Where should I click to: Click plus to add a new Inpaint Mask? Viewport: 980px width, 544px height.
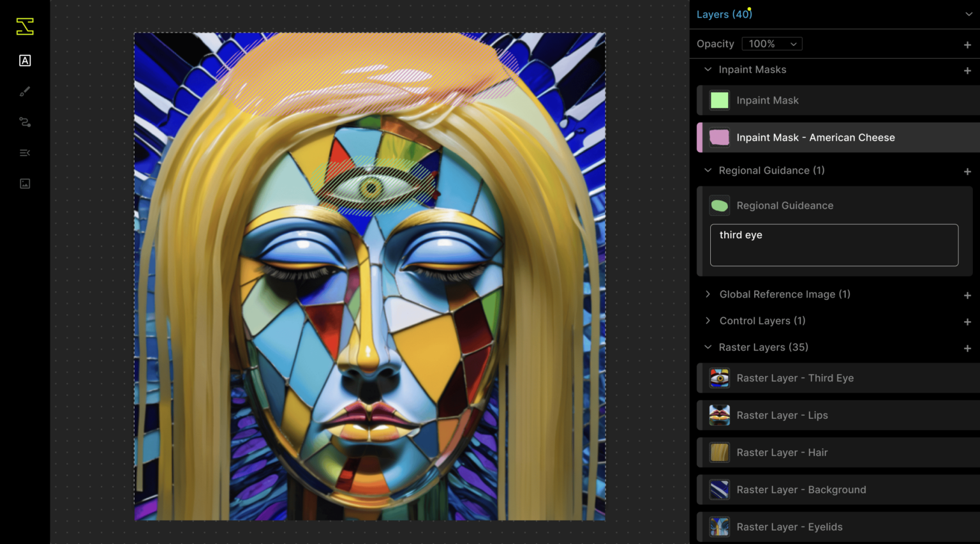pyautogui.click(x=967, y=70)
